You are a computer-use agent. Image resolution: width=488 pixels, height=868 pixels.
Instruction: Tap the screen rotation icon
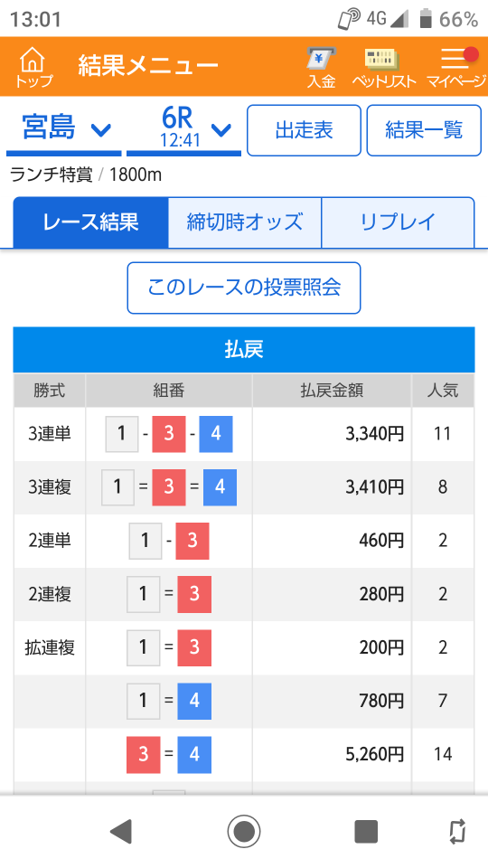[457, 831]
